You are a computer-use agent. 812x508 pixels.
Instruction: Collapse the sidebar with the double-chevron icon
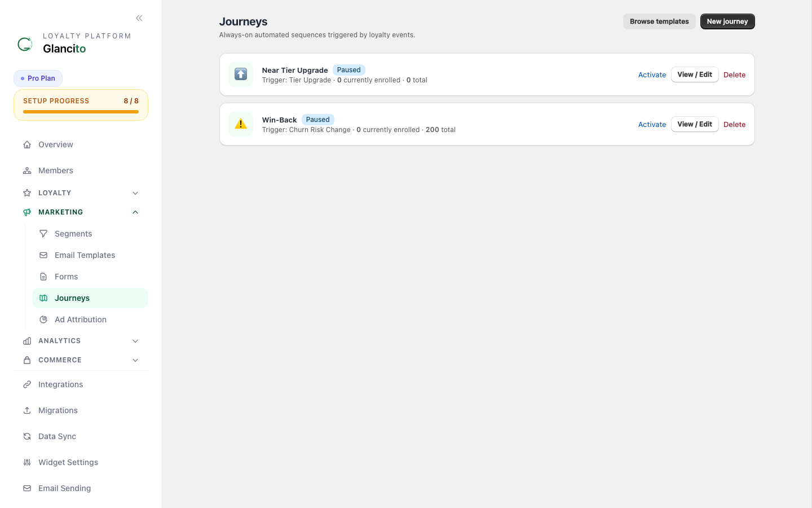(139, 18)
